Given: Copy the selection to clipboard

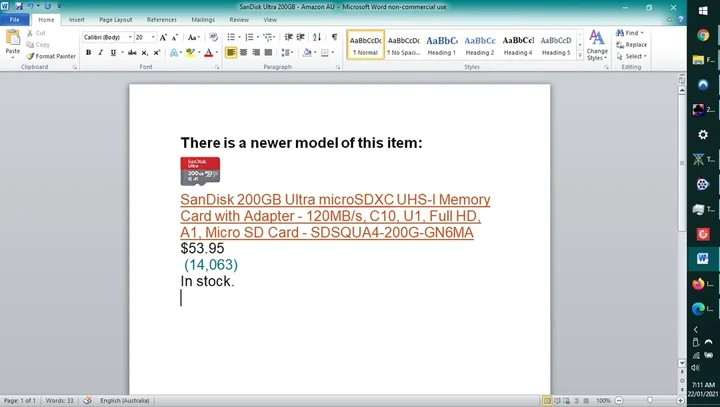Looking at the screenshot, I should (x=38, y=45).
